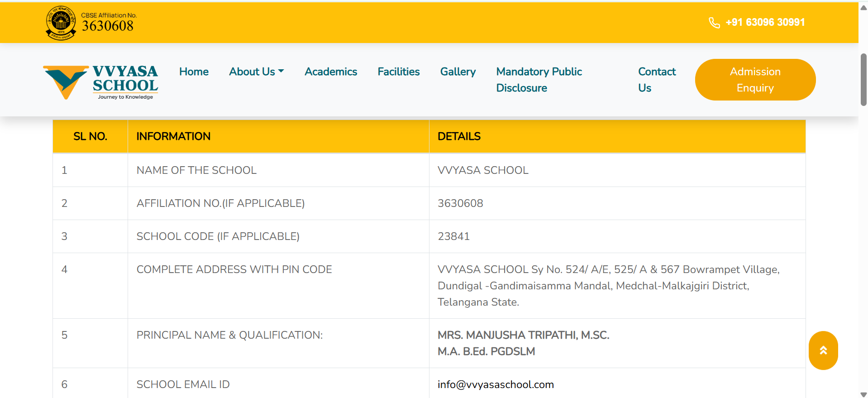The width and height of the screenshot is (868, 398).
Task: Open the Gallery page
Action: 458,72
